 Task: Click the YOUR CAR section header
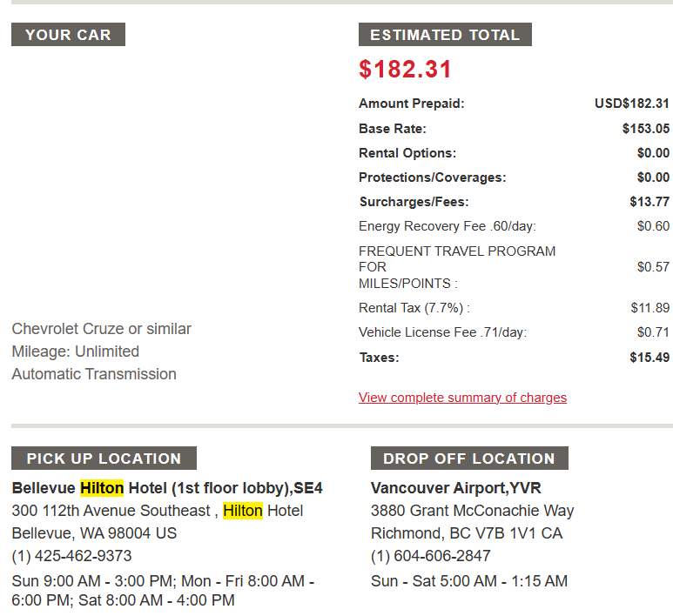[x=68, y=34]
